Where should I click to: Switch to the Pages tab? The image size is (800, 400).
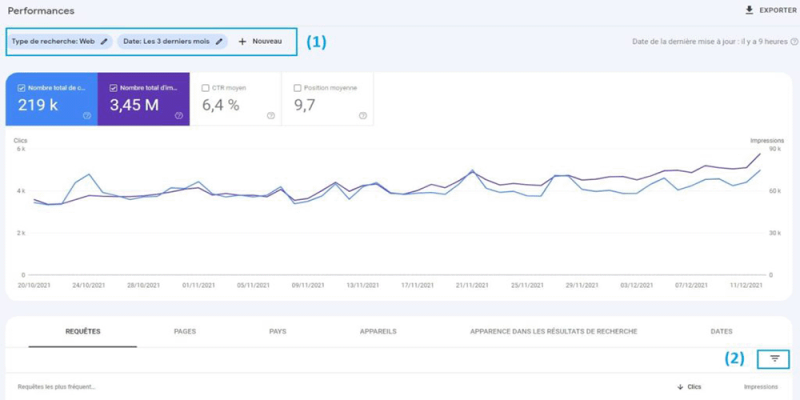click(x=184, y=331)
